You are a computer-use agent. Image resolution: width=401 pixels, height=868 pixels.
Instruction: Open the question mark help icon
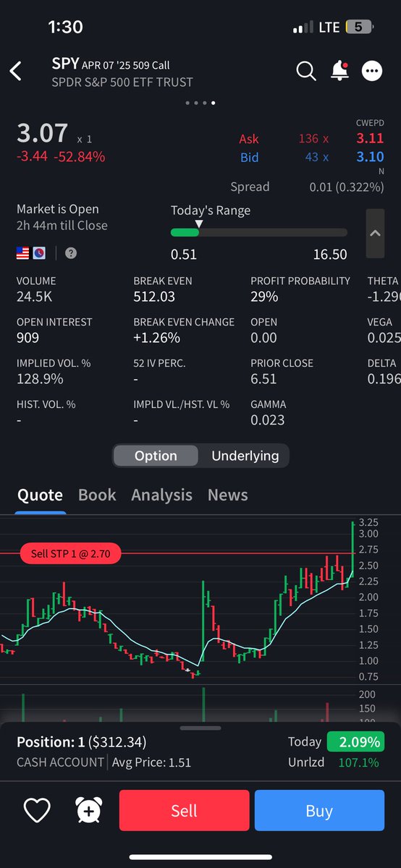70,253
